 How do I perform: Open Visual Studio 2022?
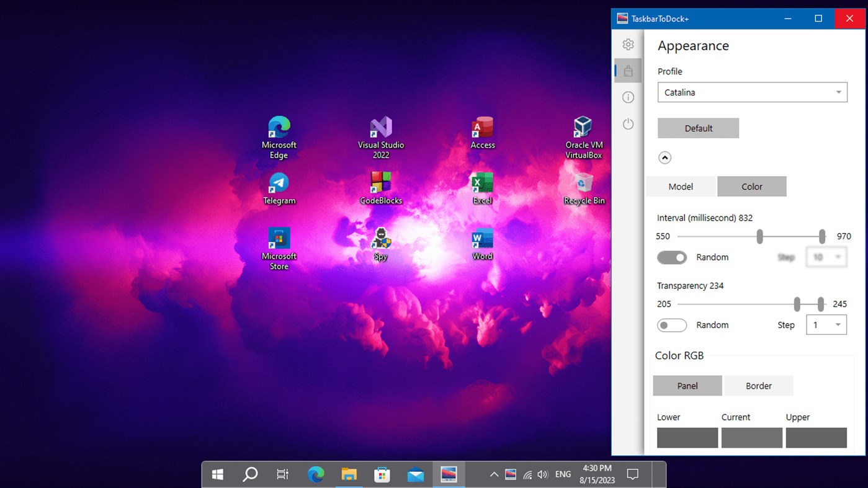[380, 128]
